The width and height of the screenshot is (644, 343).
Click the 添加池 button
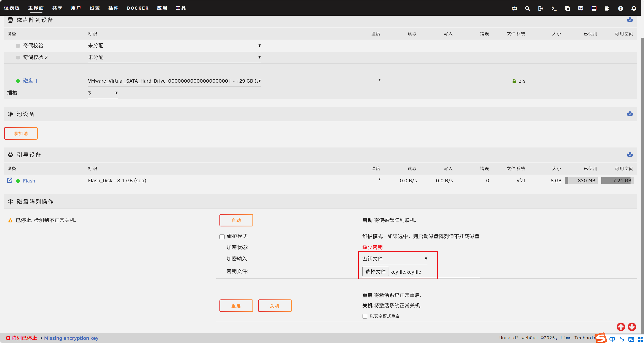tap(21, 133)
